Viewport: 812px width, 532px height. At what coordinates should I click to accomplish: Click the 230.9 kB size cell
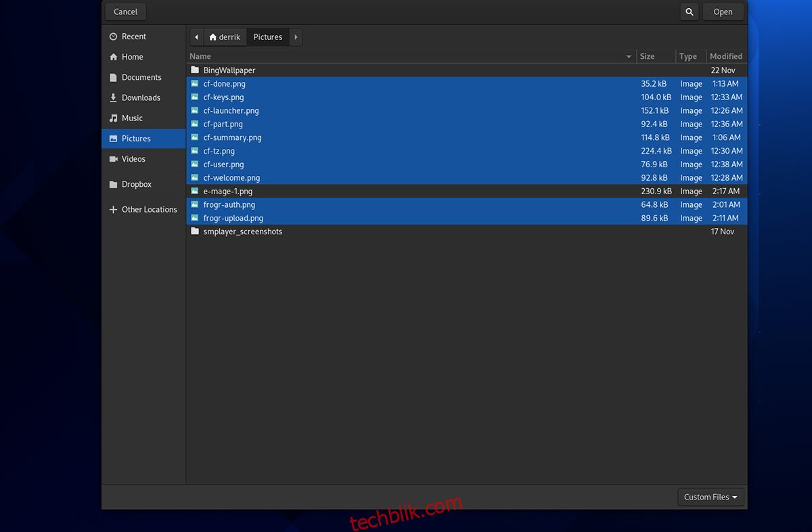pos(656,192)
